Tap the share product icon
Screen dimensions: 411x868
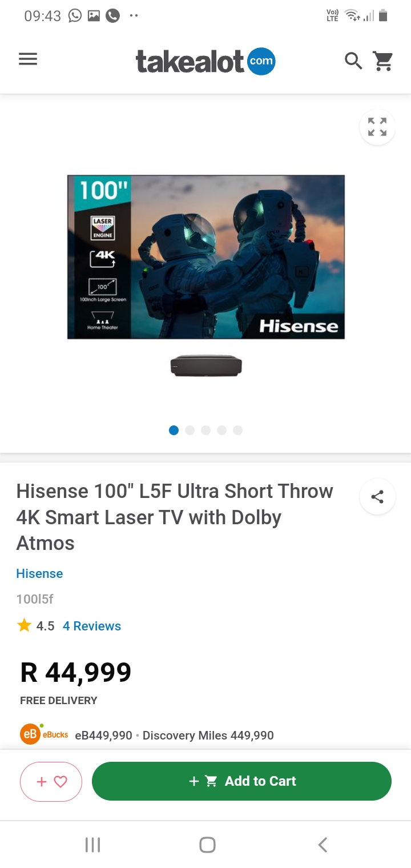[377, 497]
